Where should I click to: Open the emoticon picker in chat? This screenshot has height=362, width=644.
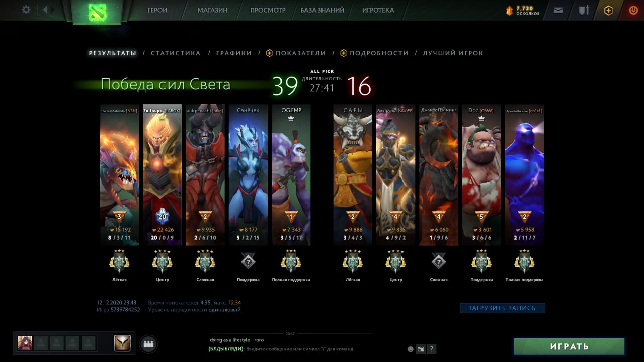(411, 349)
